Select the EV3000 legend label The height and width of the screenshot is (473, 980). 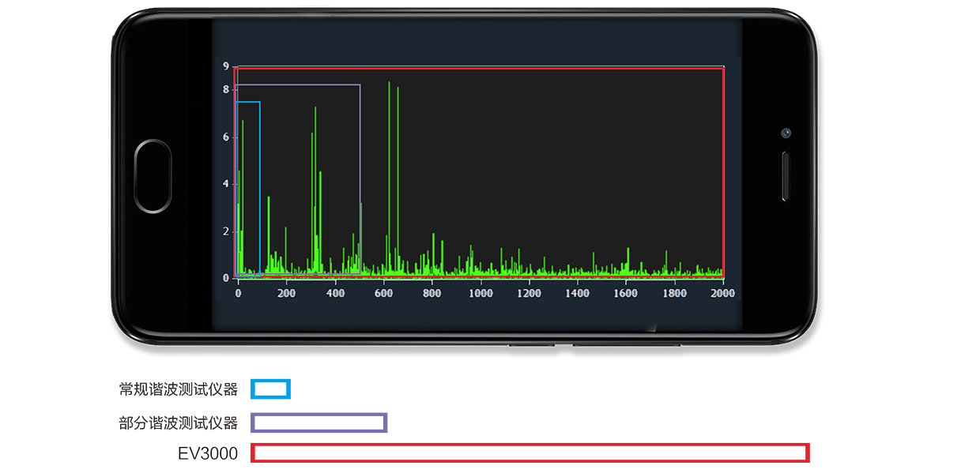208,453
